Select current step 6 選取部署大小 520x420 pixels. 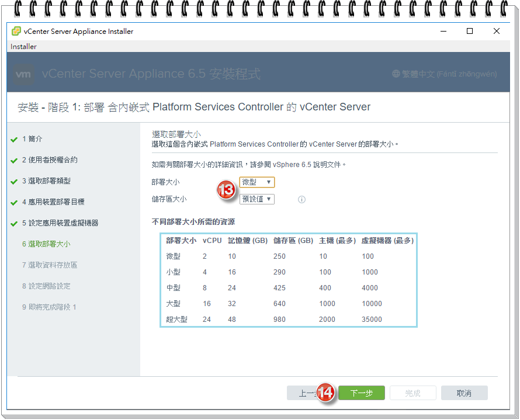tap(46, 244)
